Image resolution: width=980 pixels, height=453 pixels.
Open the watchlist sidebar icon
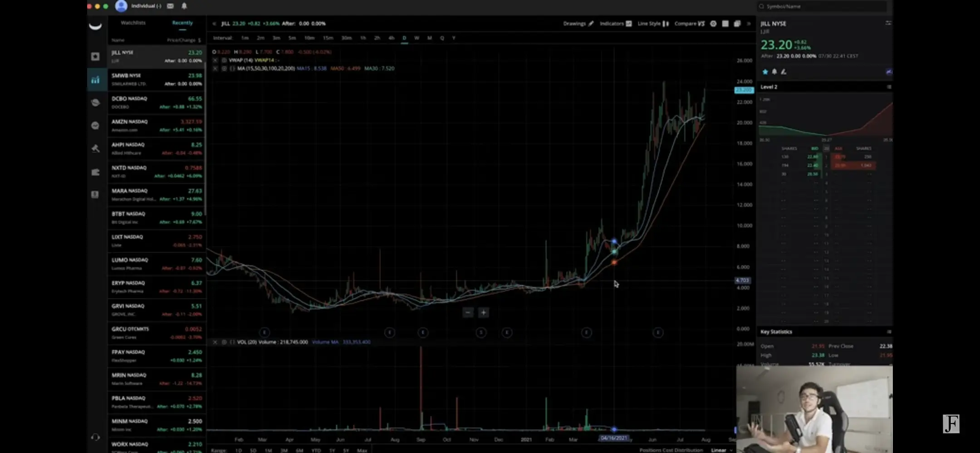pos(95,56)
